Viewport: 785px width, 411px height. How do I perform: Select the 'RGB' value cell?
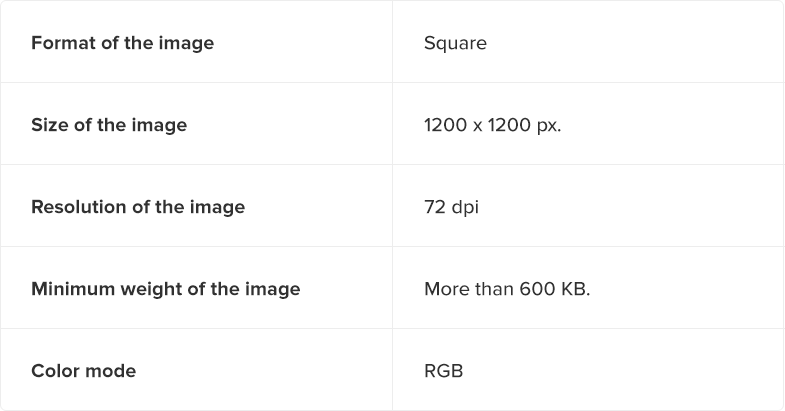pyautogui.click(x=588, y=370)
